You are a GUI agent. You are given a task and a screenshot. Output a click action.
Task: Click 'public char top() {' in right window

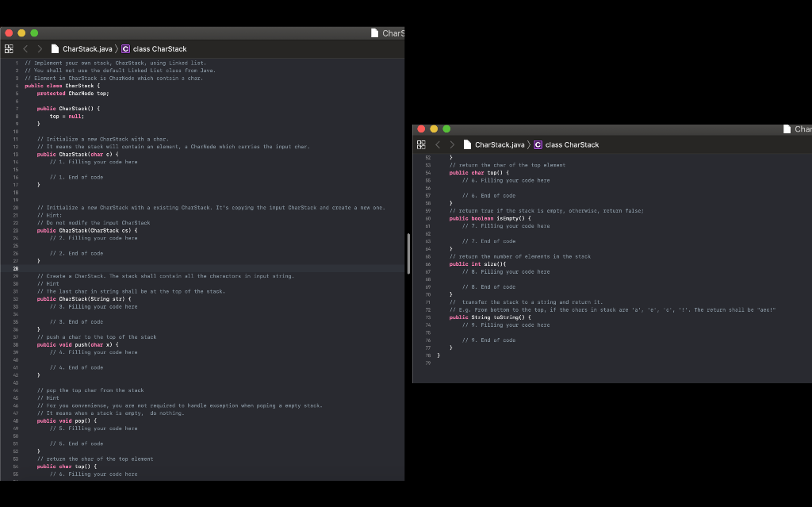479,173
